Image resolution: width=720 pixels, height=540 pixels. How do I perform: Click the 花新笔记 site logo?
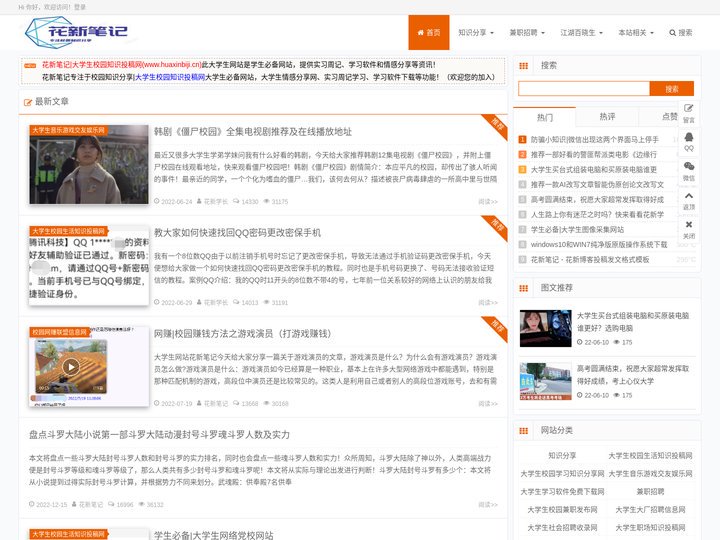coord(76,32)
